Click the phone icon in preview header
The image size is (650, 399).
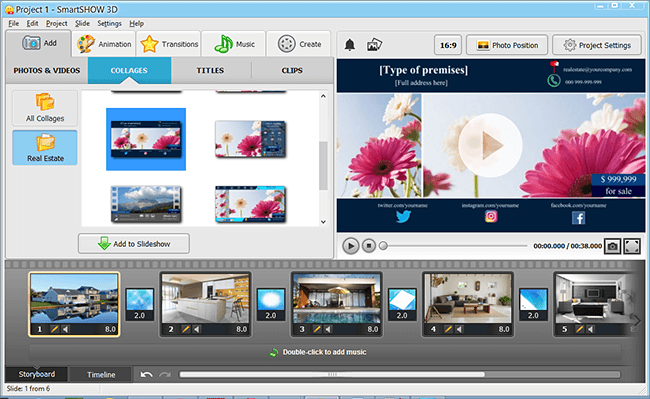553,80
